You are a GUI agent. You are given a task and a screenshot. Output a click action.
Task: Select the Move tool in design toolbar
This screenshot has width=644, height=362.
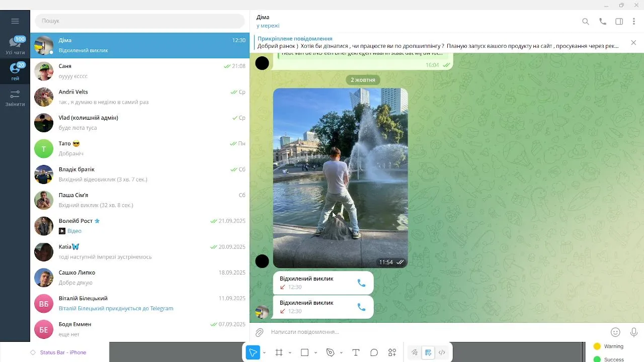coord(253,353)
